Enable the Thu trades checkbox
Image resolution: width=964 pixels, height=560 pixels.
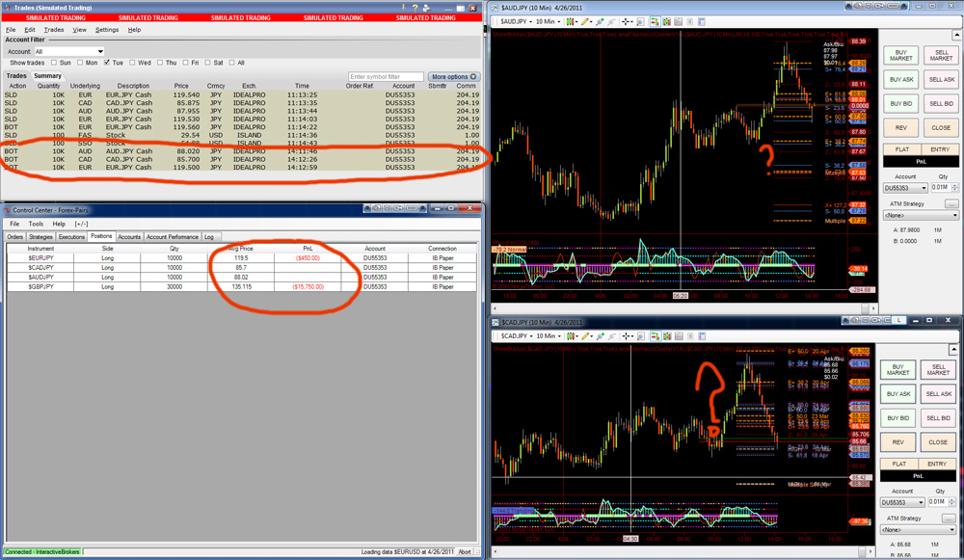pyautogui.click(x=160, y=63)
